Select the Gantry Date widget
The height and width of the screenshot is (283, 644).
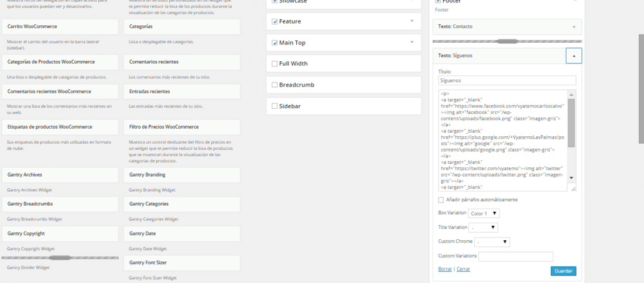coord(182,233)
